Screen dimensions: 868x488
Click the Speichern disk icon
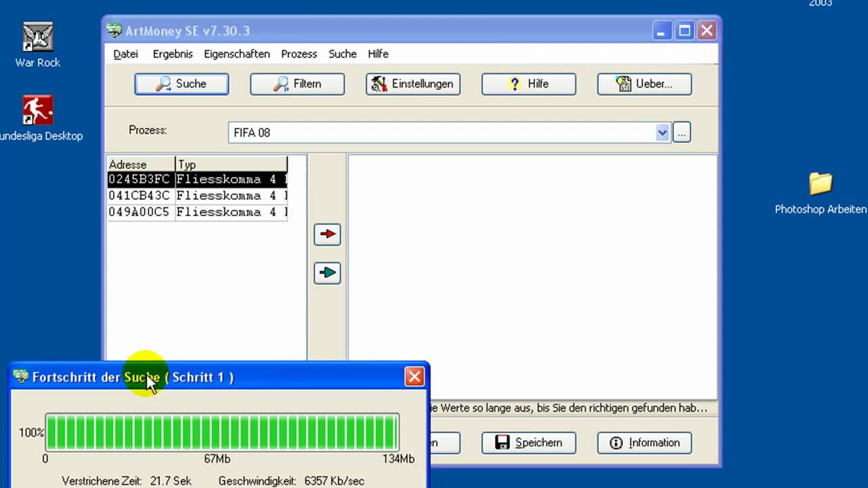[502, 443]
